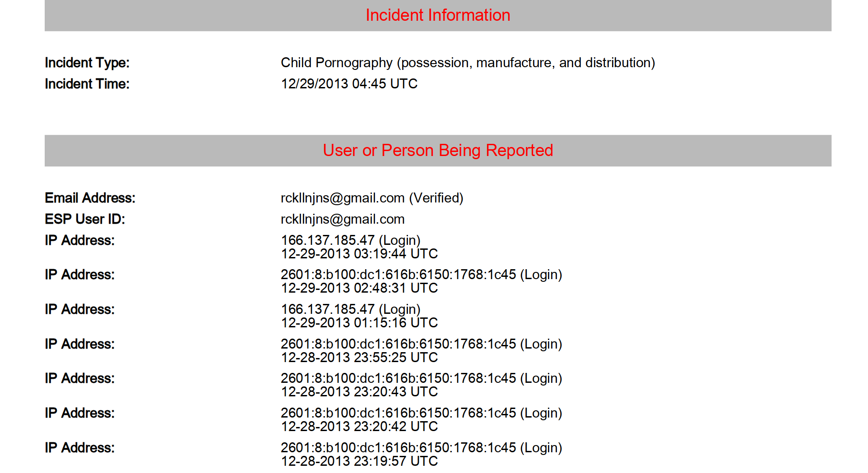Click the timestamp 12-29-2013 03:19:44 UTC

(x=359, y=254)
